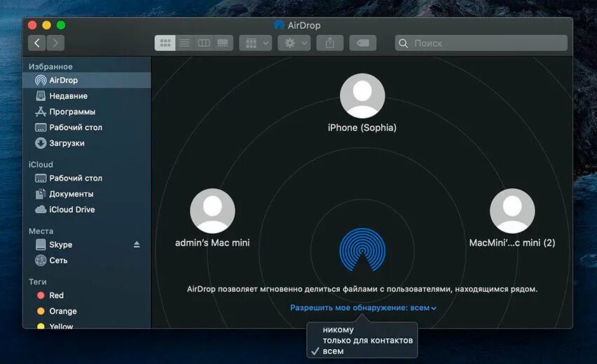This screenshot has height=364, width=597.
Task: Open the group-by arrangement dropdown
Action: click(x=256, y=43)
